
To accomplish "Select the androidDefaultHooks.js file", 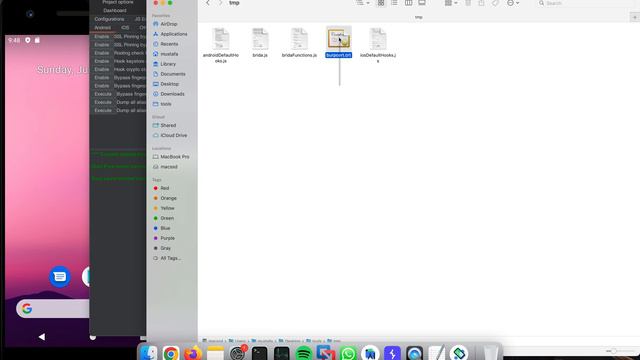I will coord(220,45).
